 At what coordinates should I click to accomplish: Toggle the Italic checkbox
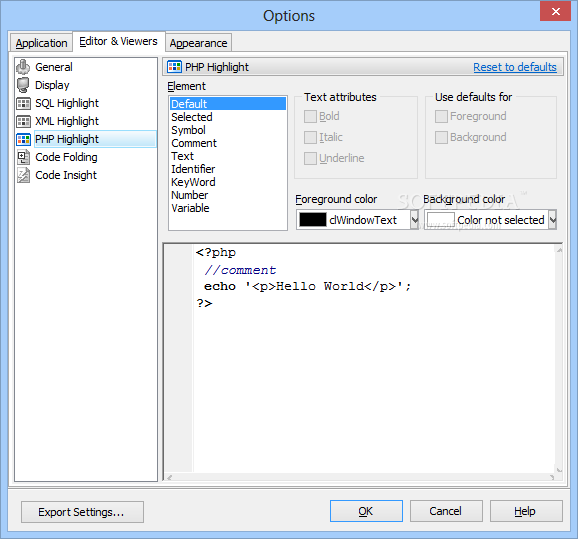[310, 138]
